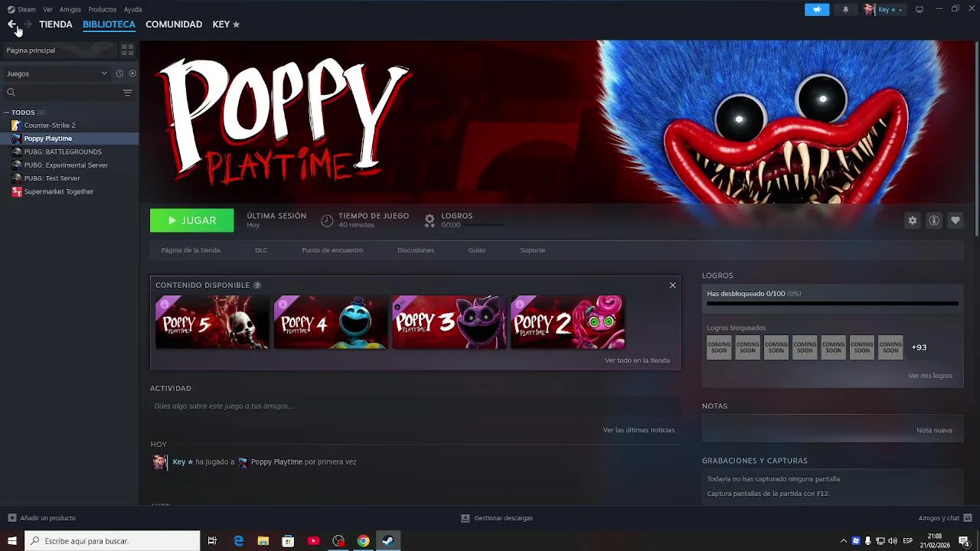Select PUBG: BATTLEGROUNDS in library

[x=69, y=152]
